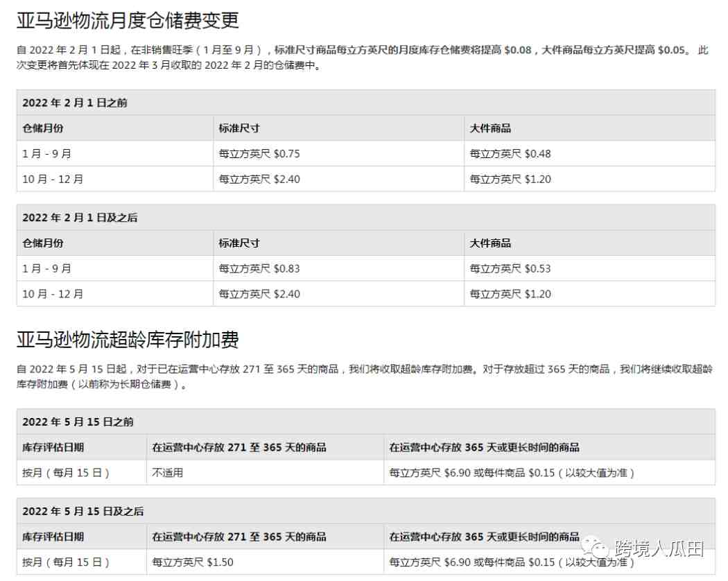The height and width of the screenshot is (581, 728).
Task: Select "10 月 - 12 月" in "2 月 1 日之前" table
Action: click(53, 180)
